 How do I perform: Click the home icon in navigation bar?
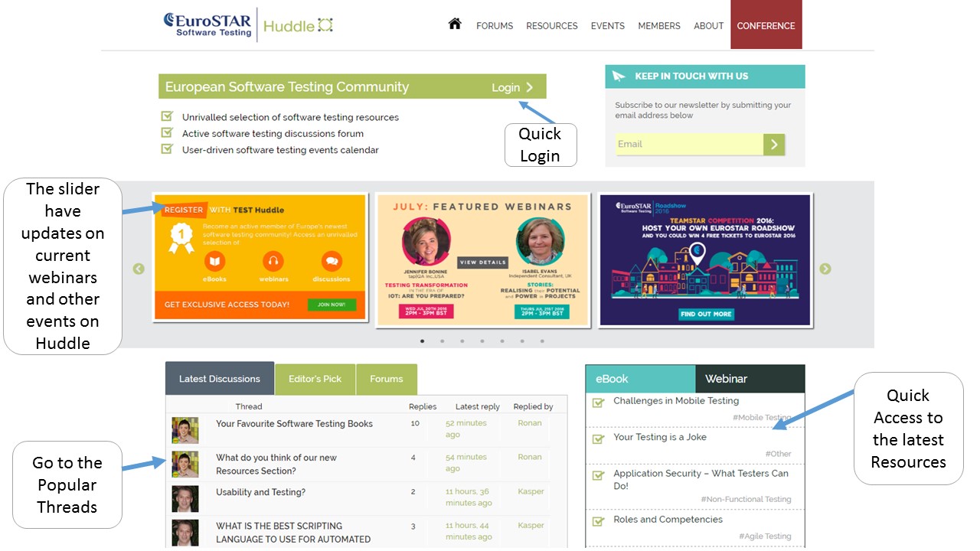tap(455, 24)
